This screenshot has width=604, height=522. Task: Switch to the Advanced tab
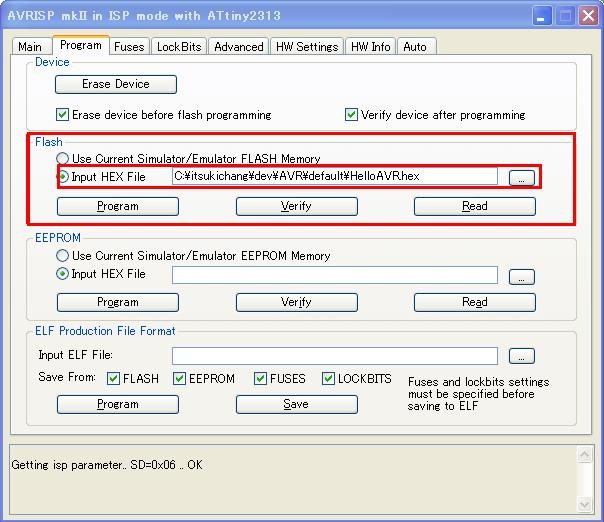click(x=238, y=47)
